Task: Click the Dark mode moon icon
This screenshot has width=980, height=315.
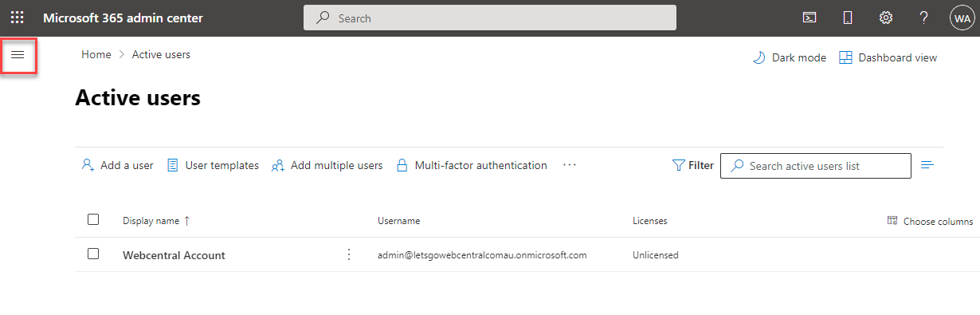Action: pos(759,57)
